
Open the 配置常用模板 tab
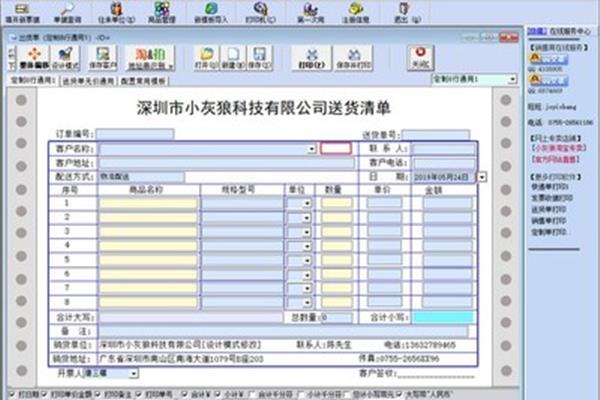coord(143,81)
